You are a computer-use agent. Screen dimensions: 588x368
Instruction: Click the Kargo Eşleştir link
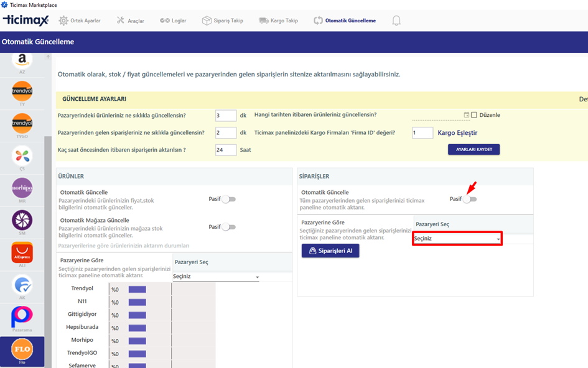457,132
